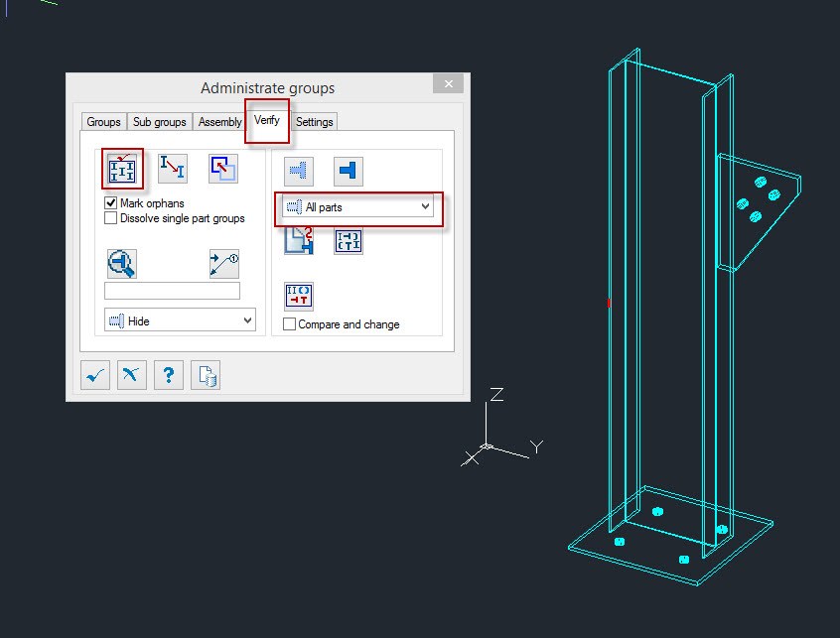The width and height of the screenshot is (840, 638).
Task: Click the red arrow between I-beams icon
Action: coord(173,169)
